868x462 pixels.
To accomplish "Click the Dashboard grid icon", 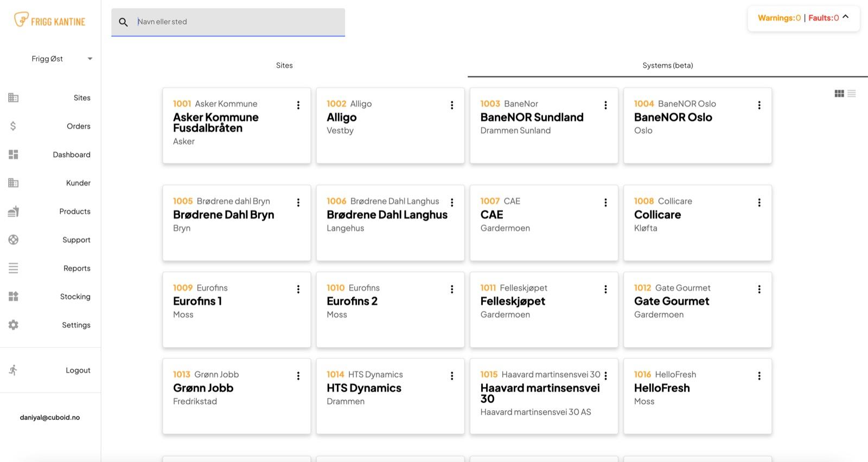I will [14, 155].
